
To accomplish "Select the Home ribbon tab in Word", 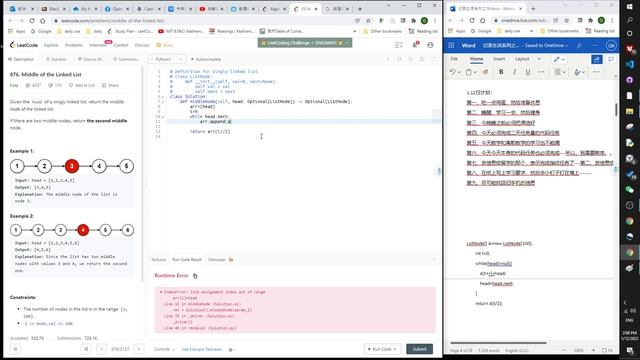I will 476,59.
